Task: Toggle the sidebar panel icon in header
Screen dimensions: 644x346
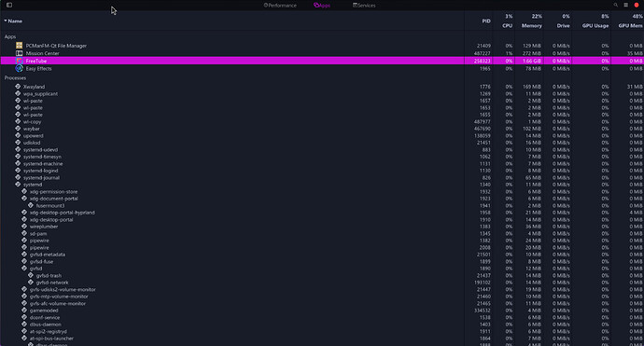Action: click(9, 5)
